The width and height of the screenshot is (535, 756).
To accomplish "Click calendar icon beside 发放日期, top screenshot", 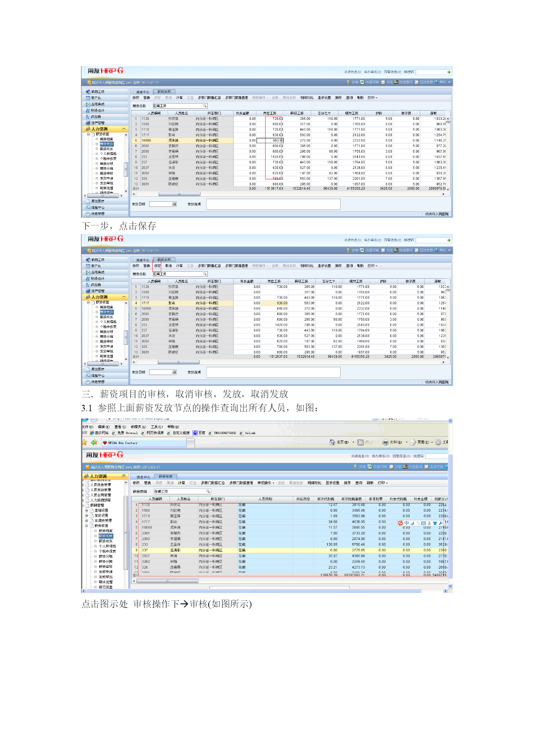I will pos(174,204).
